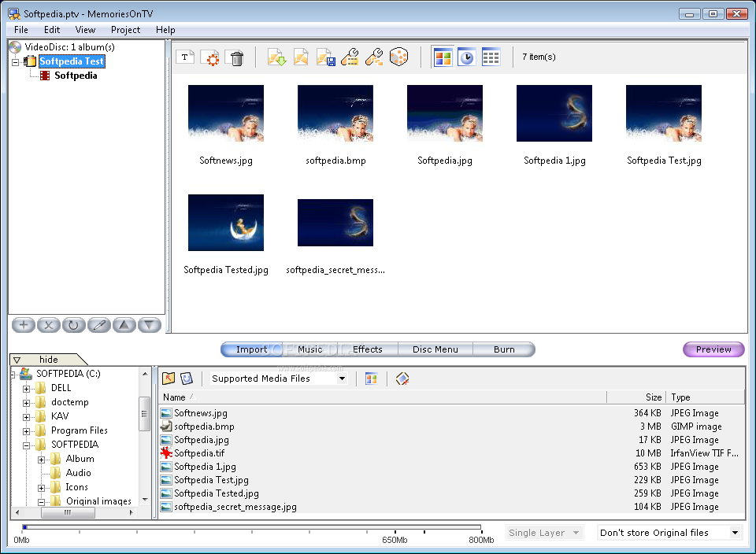This screenshot has height=554, width=756.
Task: Click the disc capacity bar marker at 0Mb
Action: [24, 527]
